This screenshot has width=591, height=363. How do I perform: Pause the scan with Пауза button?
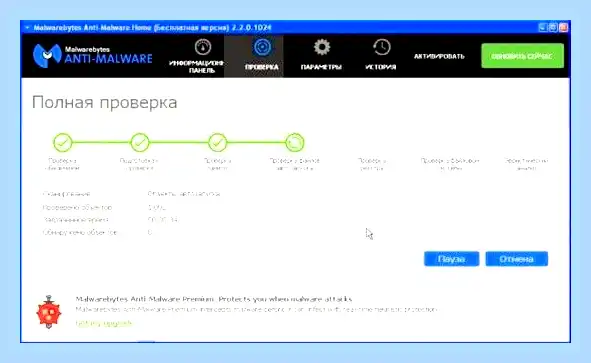coord(451,259)
